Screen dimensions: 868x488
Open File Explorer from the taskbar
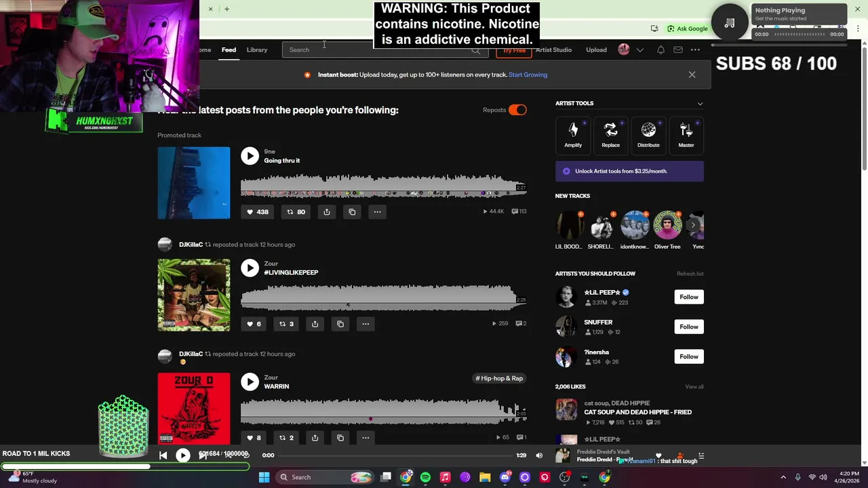point(485,477)
